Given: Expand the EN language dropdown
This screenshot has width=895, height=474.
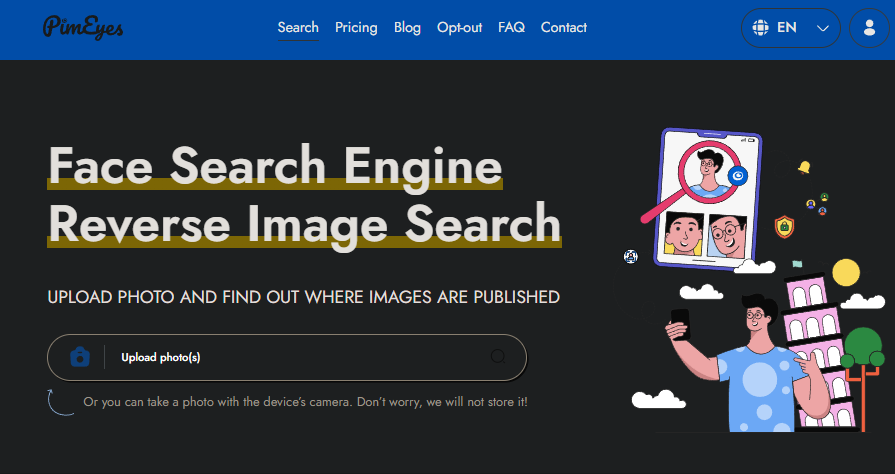Looking at the screenshot, I should pos(791,27).
